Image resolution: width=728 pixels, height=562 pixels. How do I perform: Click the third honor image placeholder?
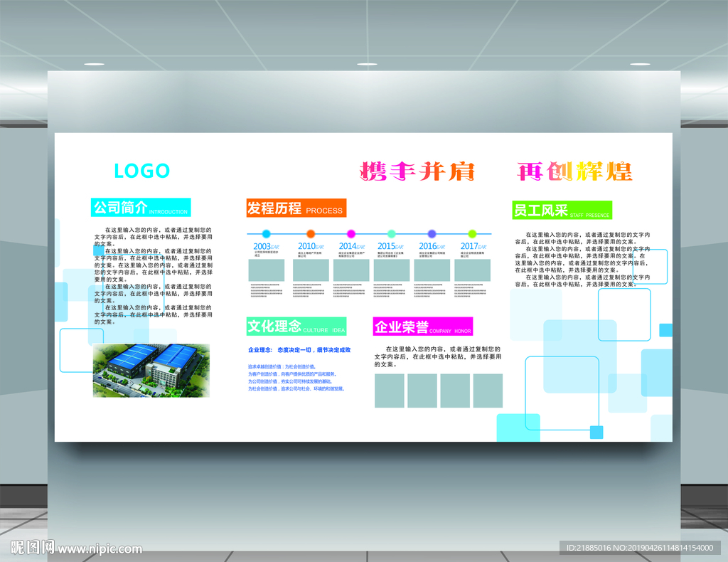tap(455, 391)
